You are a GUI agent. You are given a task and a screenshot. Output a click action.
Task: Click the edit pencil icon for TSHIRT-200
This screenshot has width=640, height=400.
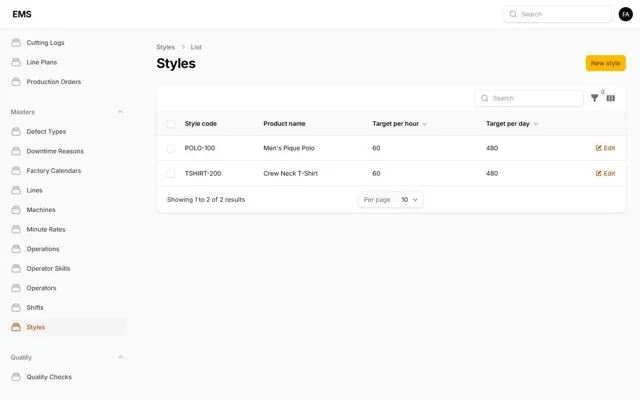[x=598, y=173]
